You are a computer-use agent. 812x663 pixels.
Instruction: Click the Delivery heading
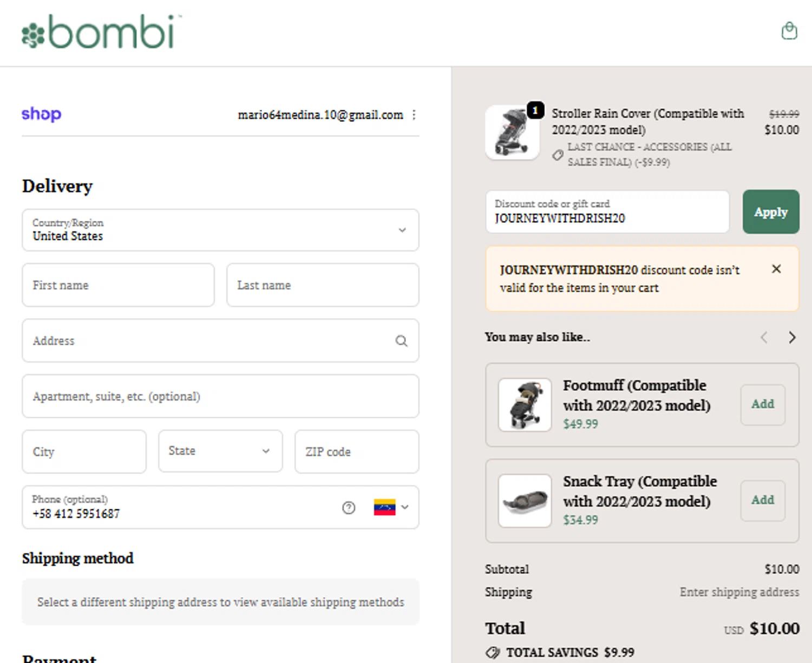click(x=57, y=186)
